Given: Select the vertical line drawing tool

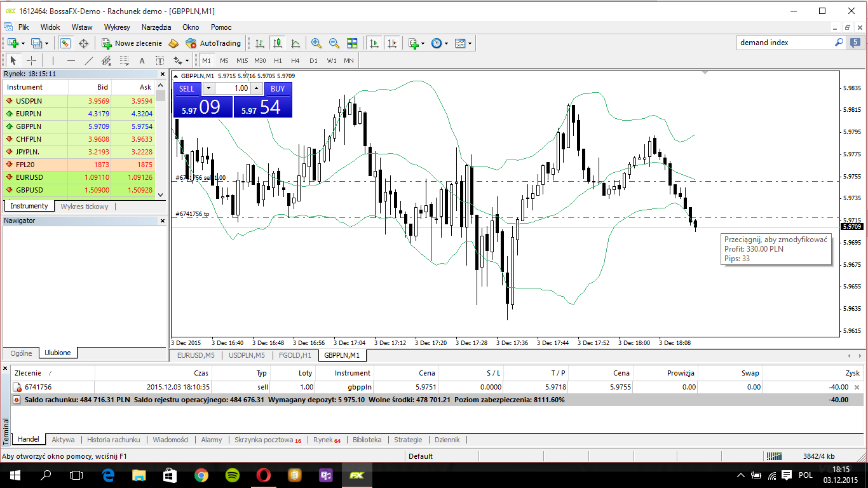Looking at the screenshot, I should point(53,60).
